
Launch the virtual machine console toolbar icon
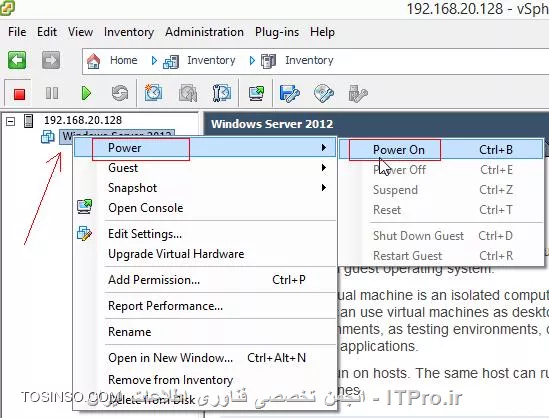point(256,94)
